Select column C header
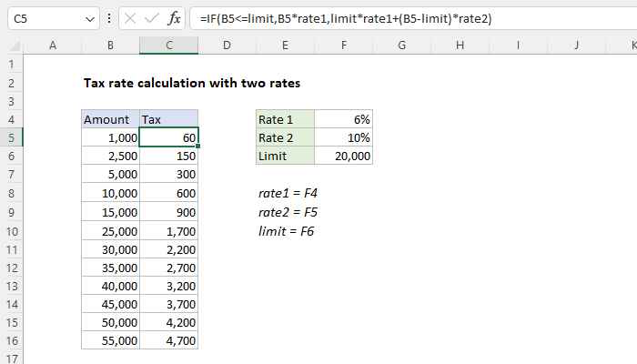The height and width of the screenshot is (364, 637). click(x=169, y=45)
